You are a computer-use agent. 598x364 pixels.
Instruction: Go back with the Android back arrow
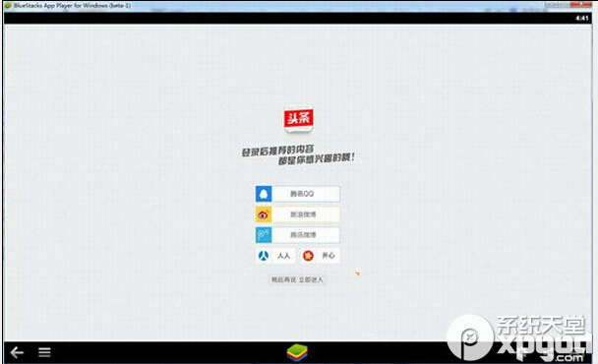[x=17, y=352]
